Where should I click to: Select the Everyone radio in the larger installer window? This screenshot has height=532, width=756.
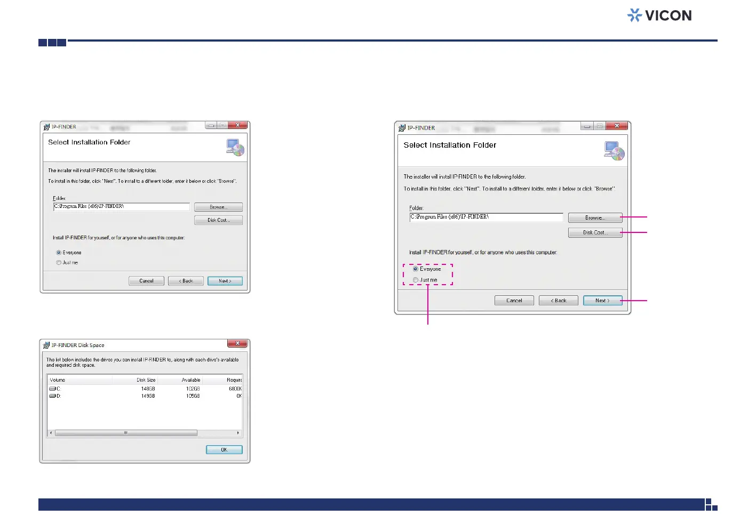click(x=416, y=269)
